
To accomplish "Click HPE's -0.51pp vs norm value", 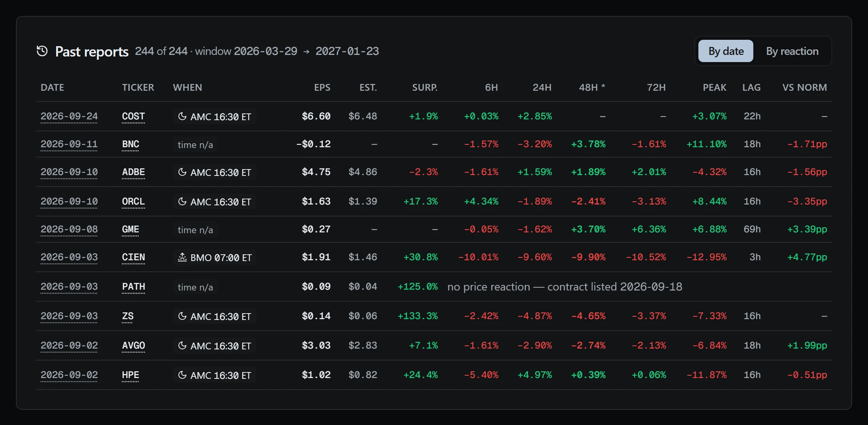I will [807, 375].
